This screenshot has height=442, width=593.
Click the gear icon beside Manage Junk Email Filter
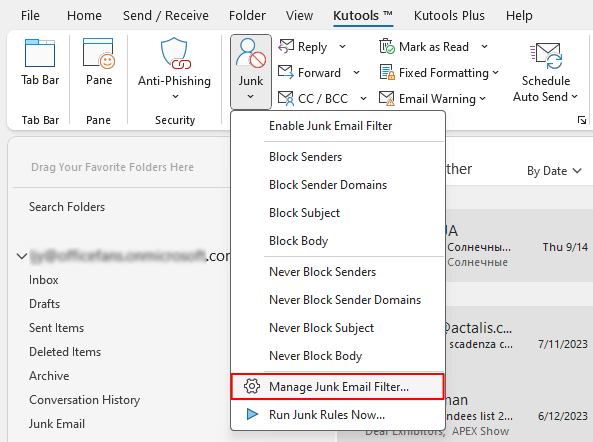point(251,386)
